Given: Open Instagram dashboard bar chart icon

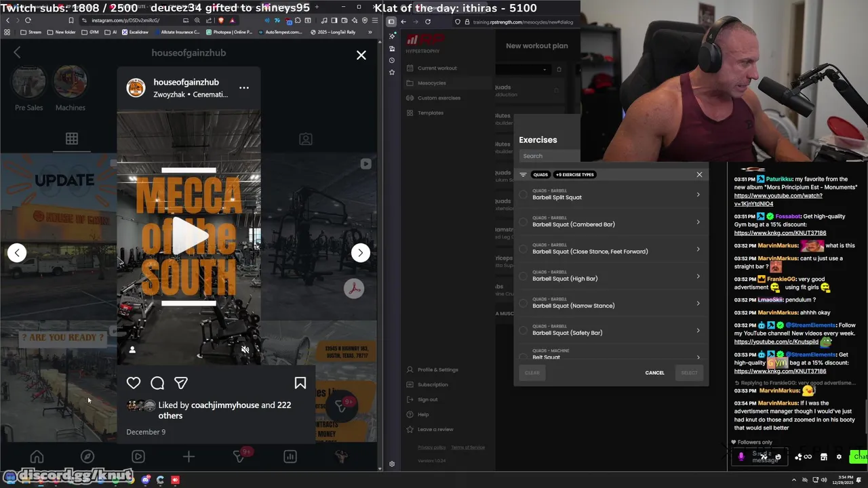Looking at the screenshot, I should pyautogui.click(x=290, y=457).
